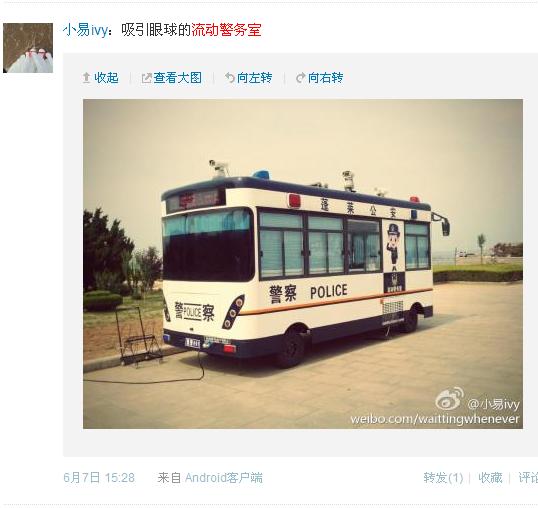Click the @小易ivy watermark text
The image size is (538, 508).
pos(494,404)
